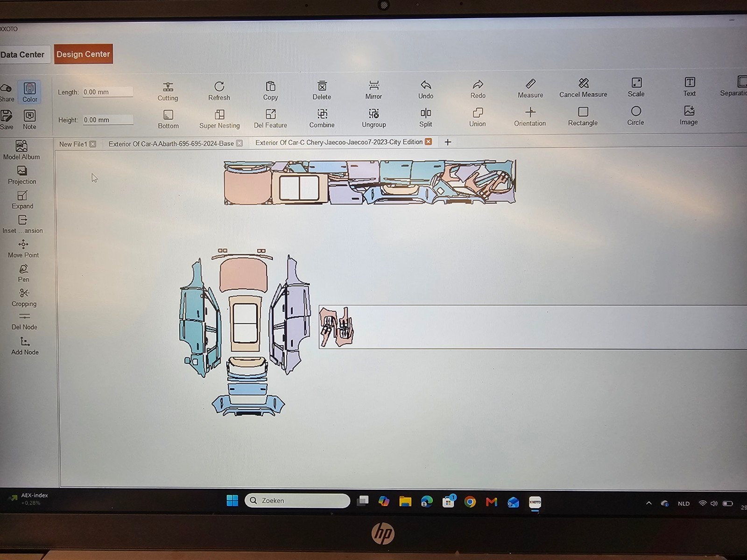
Task: Select the Measure ruler tool
Action: 530,89
